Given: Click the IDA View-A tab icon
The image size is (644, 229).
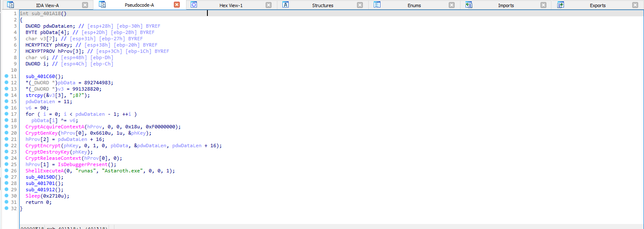Looking at the screenshot, I should (x=11, y=5).
